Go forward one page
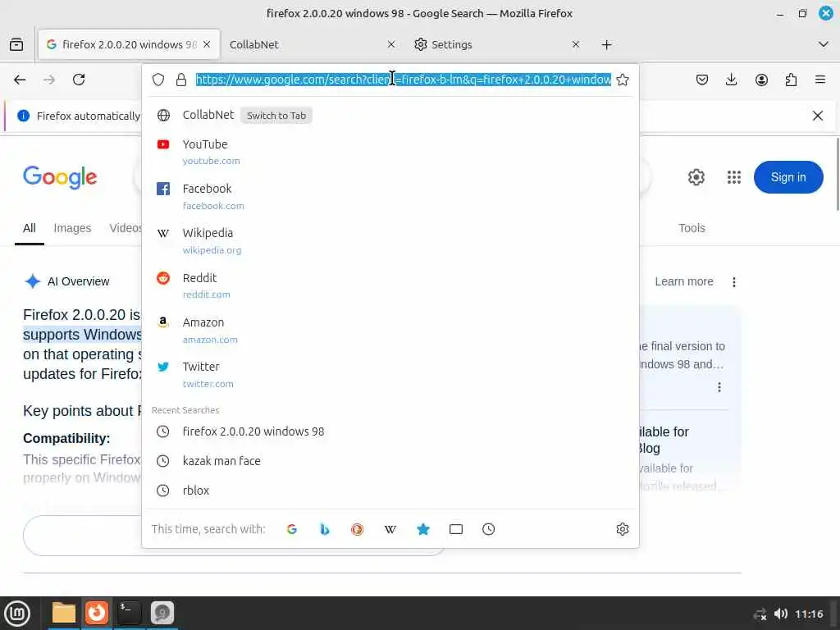Screen dimensions: 840x630 (x=49, y=80)
